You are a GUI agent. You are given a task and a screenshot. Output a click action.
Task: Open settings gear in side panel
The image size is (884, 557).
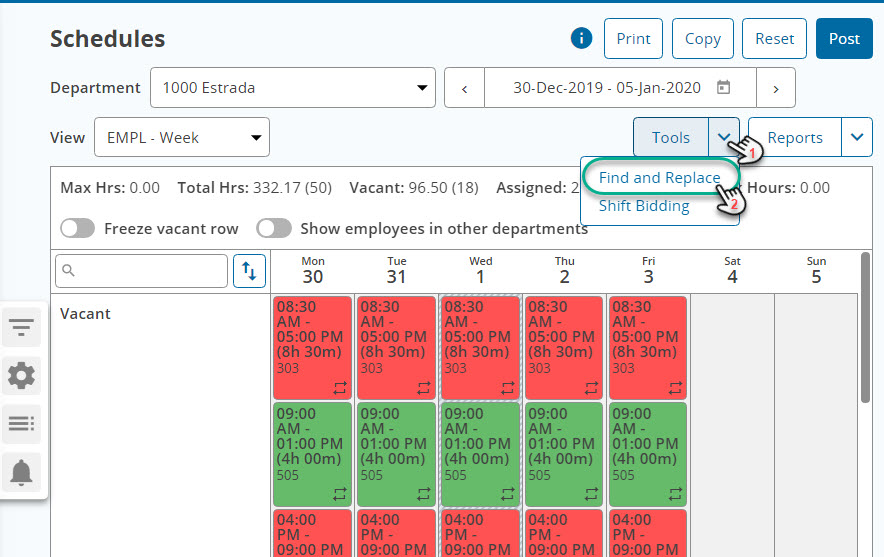point(21,375)
